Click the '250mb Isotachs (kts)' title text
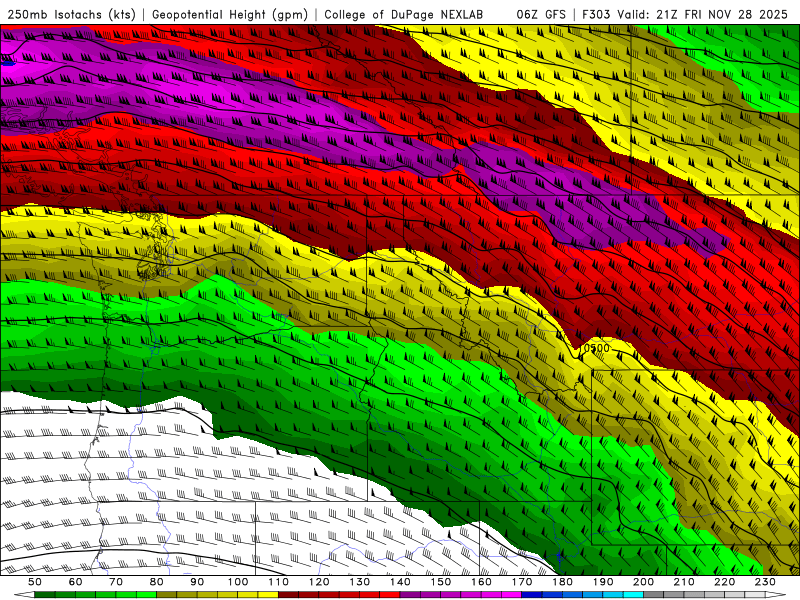The width and height of the screenshot is (800, 600). [71, 14]
